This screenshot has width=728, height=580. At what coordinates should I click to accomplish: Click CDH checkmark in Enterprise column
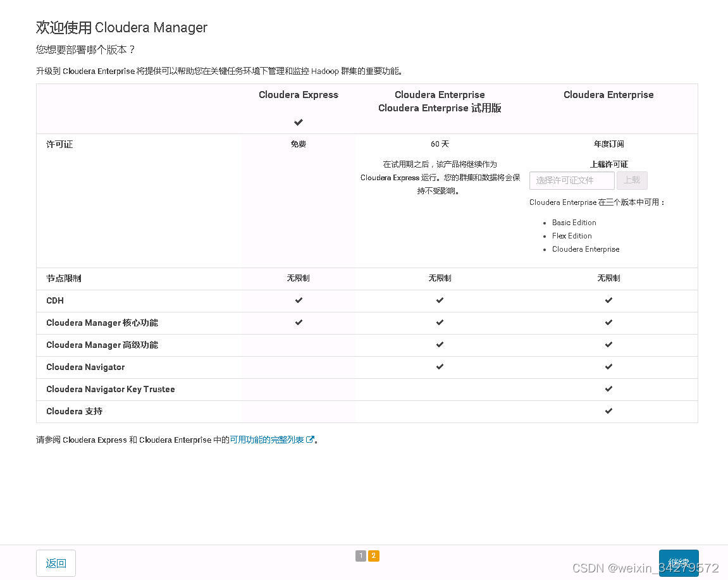608,300
